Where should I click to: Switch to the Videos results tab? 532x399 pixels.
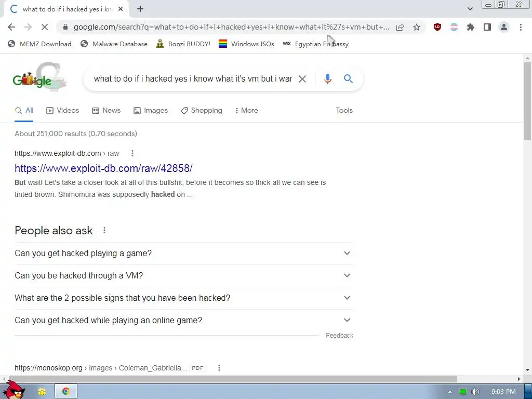pyautogui.click(x=63, y=111)
